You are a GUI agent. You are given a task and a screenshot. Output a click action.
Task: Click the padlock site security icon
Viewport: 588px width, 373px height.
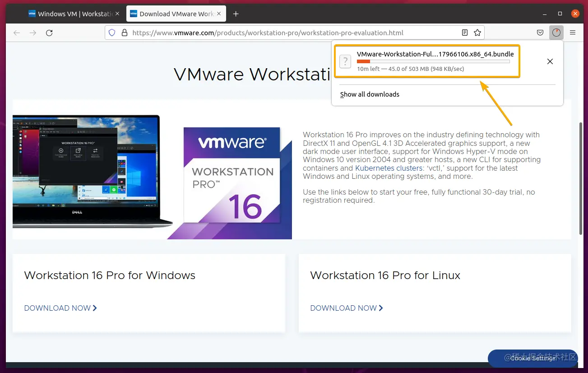pos(124,33)
